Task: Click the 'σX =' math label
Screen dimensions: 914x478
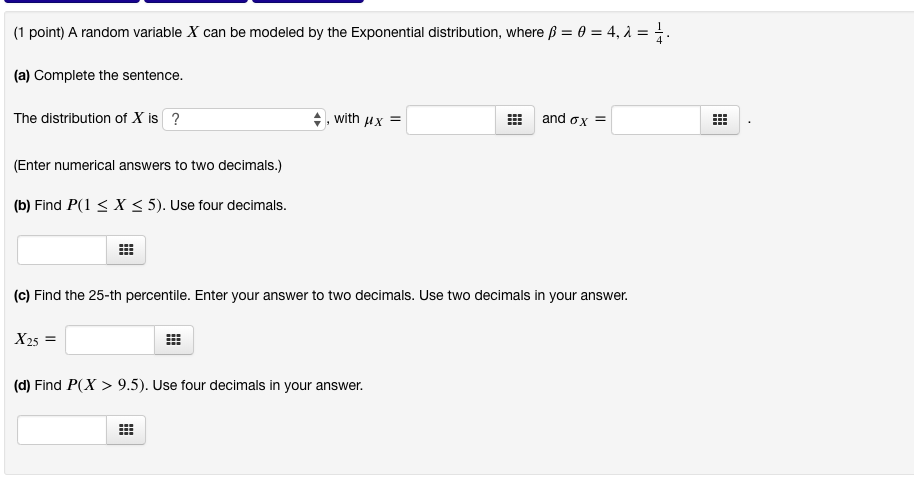Action: [588, 120]
